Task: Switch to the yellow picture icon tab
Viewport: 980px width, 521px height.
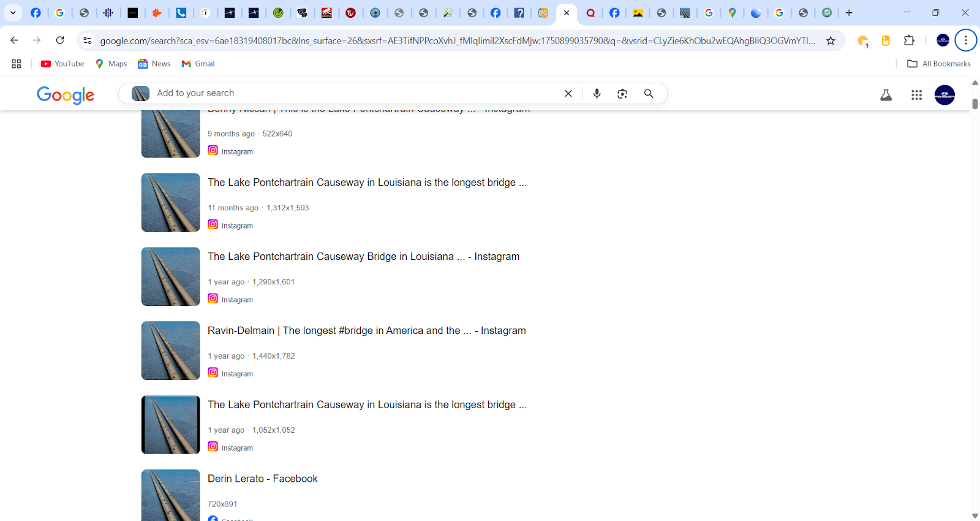Action: (638, 12)
